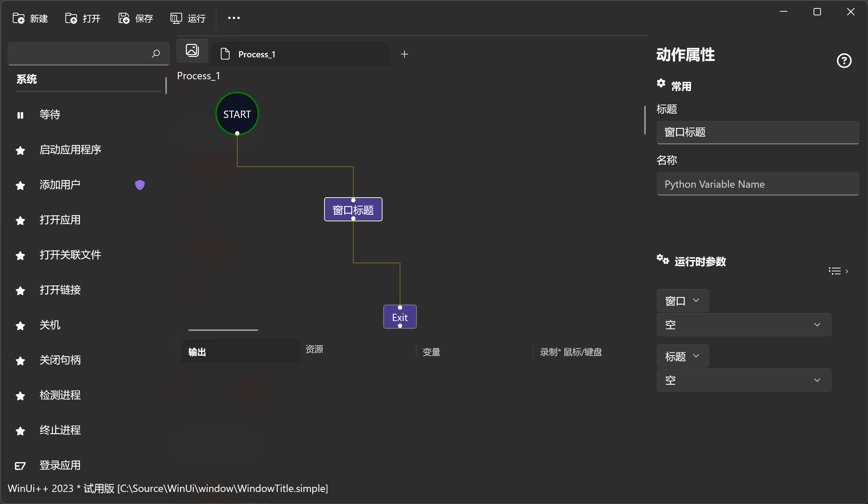Click the Open (打开) folder icon
The width and height of the screenshot is (868, 504).
pos(71,18)
